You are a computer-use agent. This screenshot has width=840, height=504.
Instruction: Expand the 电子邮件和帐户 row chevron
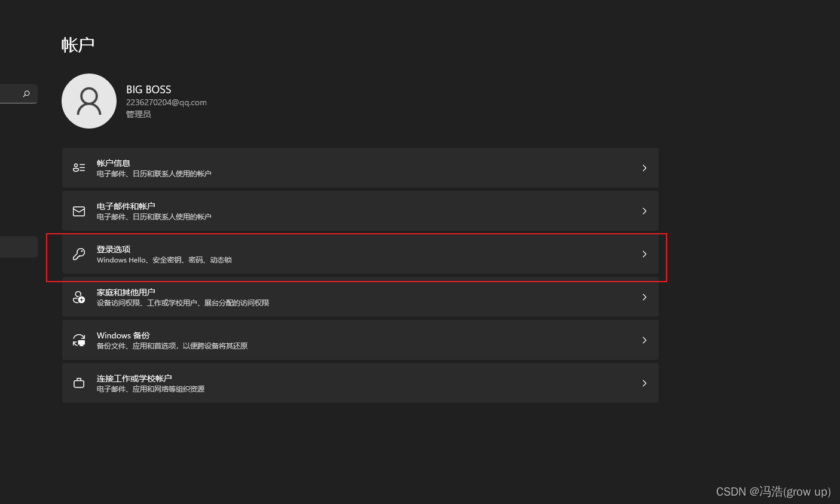click(x=644, y=211)
